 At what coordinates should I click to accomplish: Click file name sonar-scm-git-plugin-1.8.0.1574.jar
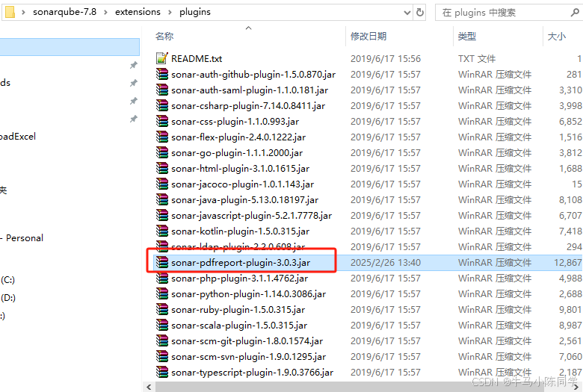click(247, 340)
